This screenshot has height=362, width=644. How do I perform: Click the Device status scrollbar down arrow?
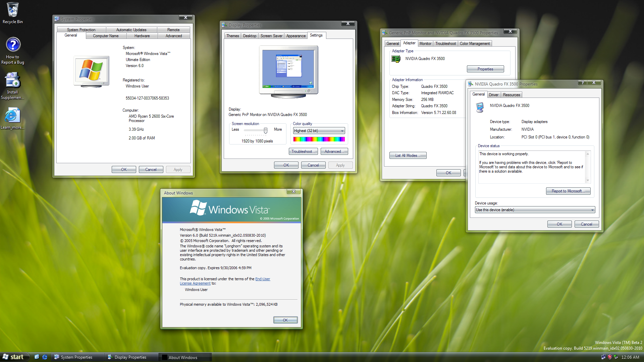588,181
